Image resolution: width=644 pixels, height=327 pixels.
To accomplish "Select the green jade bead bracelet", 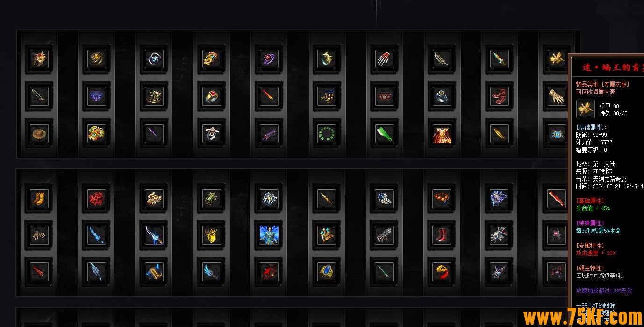I will (x=327, y=134).
